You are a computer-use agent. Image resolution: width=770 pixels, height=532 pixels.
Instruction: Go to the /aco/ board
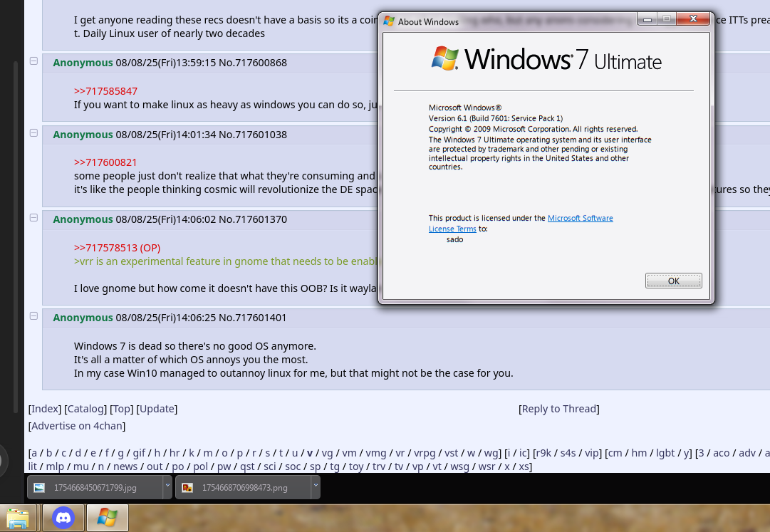tap(721, 453)
